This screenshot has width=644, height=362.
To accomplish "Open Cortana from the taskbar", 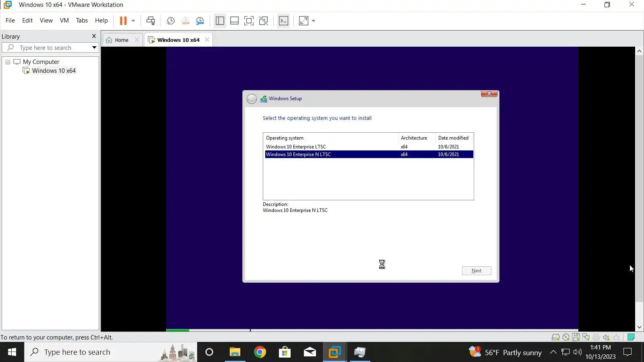I will click(209, 352).
